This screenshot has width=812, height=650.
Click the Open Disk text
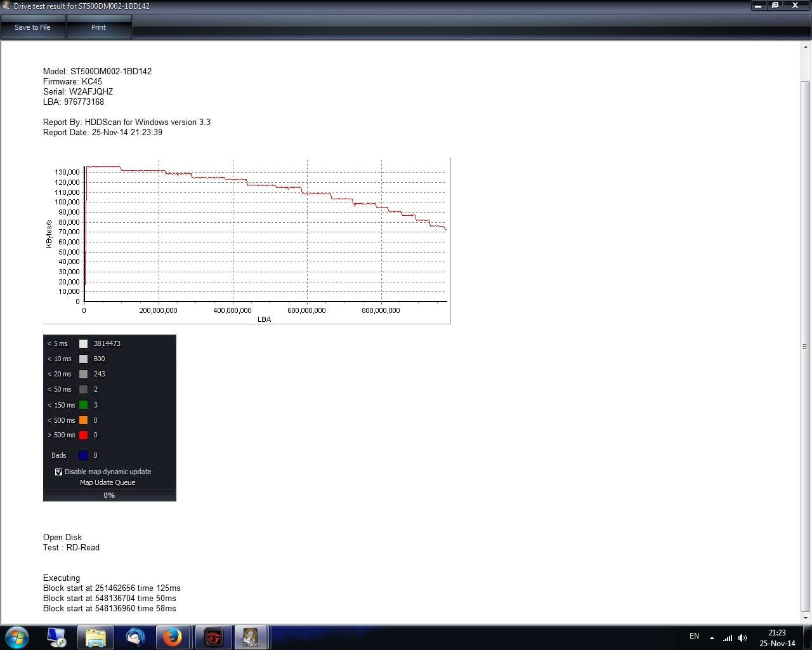coord(62,537)
